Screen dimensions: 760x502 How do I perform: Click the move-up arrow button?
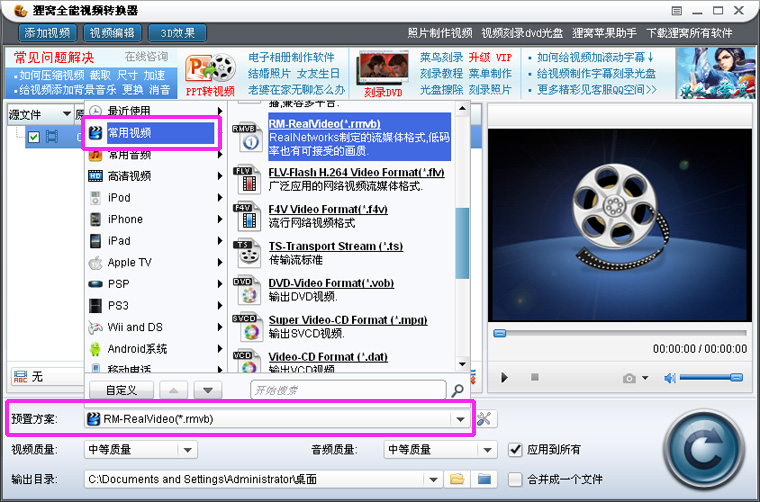click(x=174, y=390)
